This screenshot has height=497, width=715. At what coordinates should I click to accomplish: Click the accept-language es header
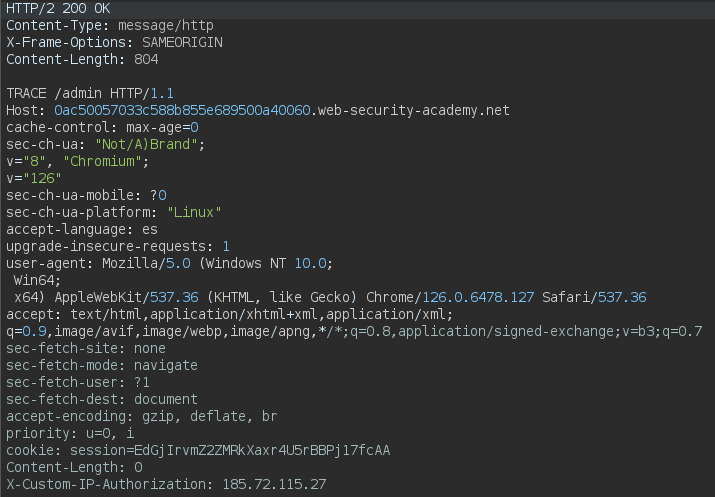click(x=82, y=229)
